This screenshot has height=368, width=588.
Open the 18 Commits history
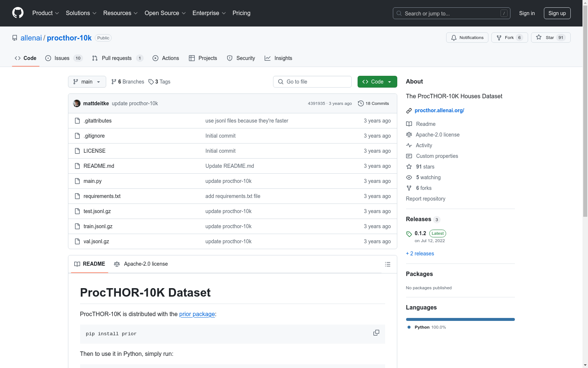373,103
